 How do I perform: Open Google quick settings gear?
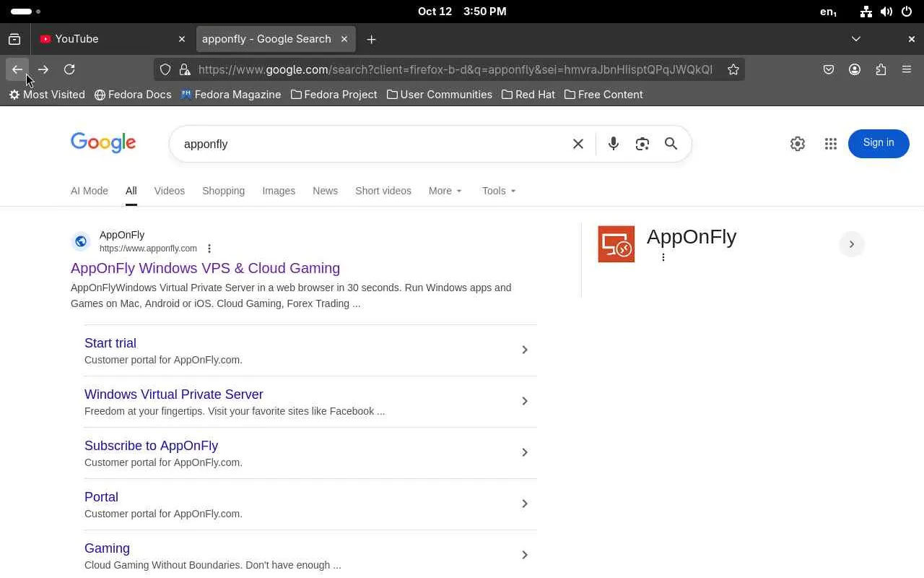click(x=798, y=144)
